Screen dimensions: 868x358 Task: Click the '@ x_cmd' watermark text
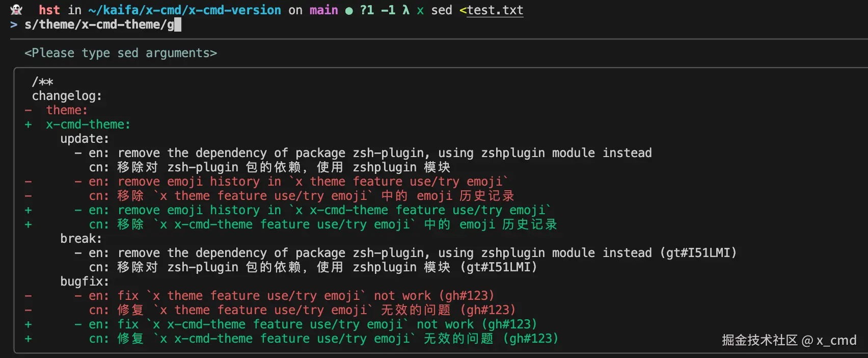[829, 340]
